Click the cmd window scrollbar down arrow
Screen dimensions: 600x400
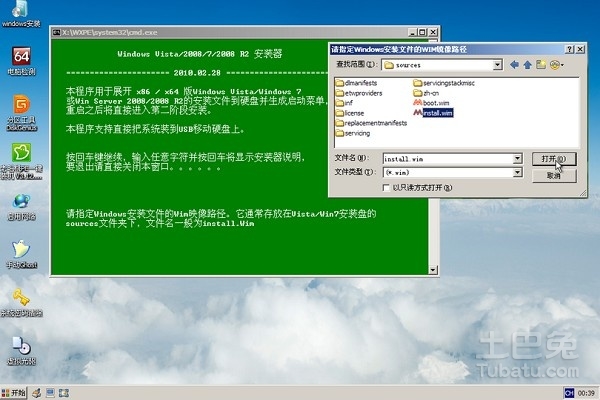pyautogui.click(x=433, y=270)
